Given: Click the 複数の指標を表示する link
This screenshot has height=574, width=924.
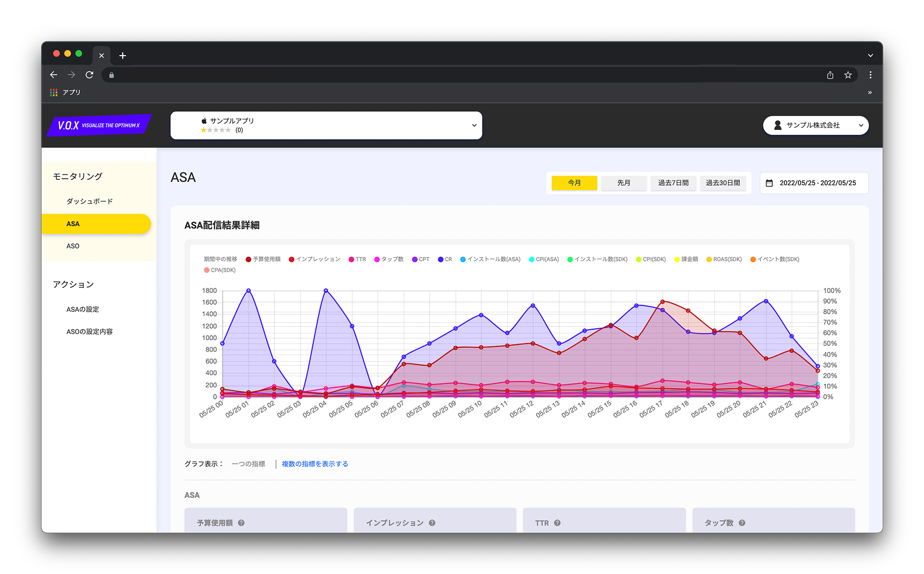Looking at the screenshot, I should coord(315,464).
